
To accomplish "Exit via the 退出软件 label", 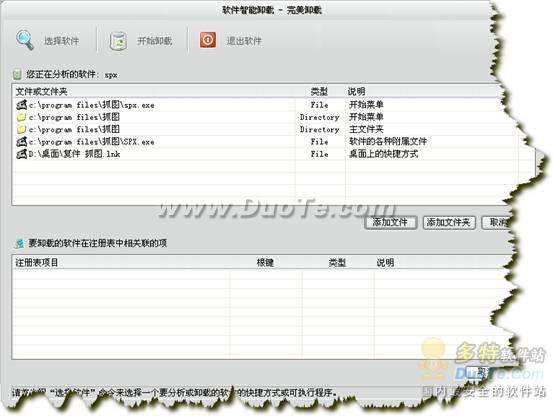I will tap(244, 41).
